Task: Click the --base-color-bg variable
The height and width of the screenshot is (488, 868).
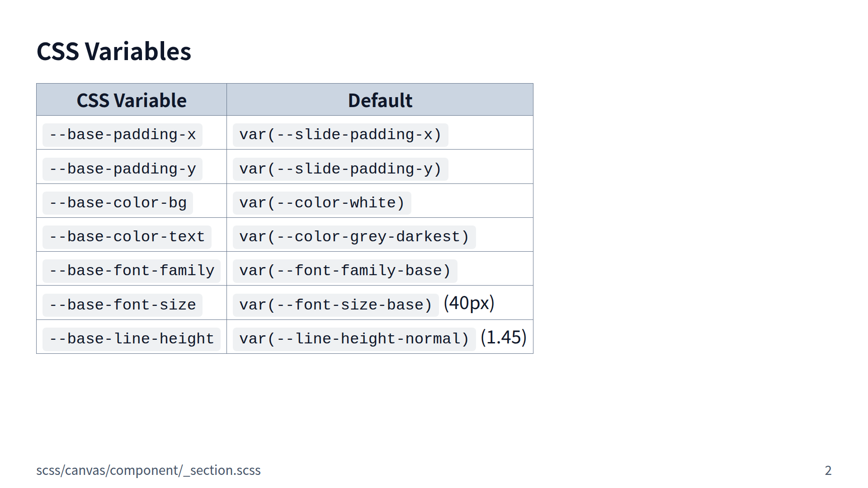Action: [x=118, y=203]
